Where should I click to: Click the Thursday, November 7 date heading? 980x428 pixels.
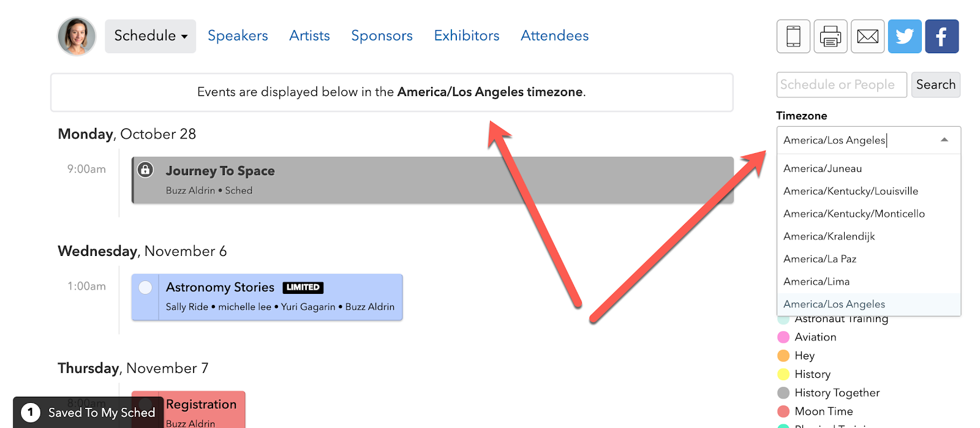coord(133,369)
